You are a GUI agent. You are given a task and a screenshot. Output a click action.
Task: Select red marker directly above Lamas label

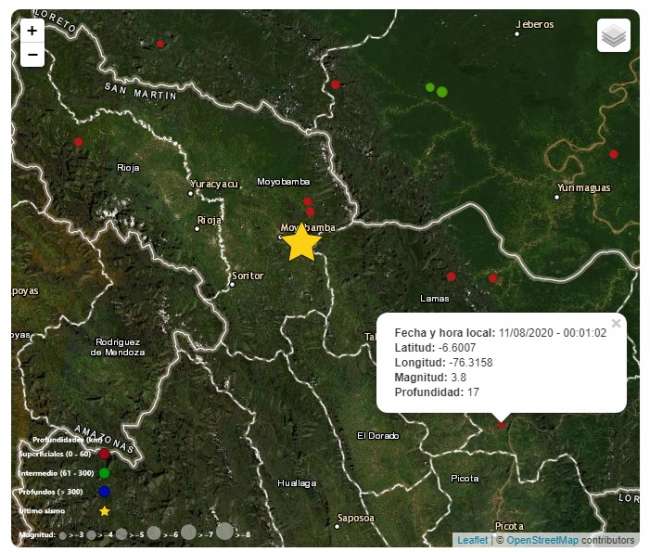click(451, 276)
